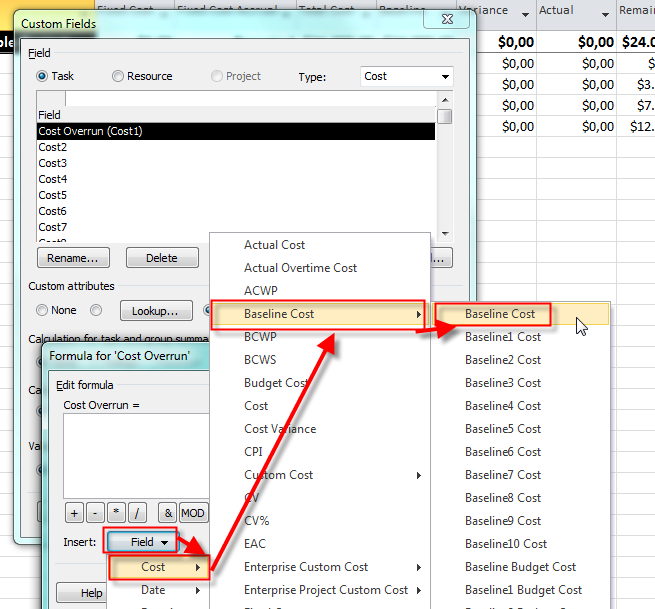Select the Resource radio button
The width and height of the screenshot is (655, 609).
pos(118,76)
